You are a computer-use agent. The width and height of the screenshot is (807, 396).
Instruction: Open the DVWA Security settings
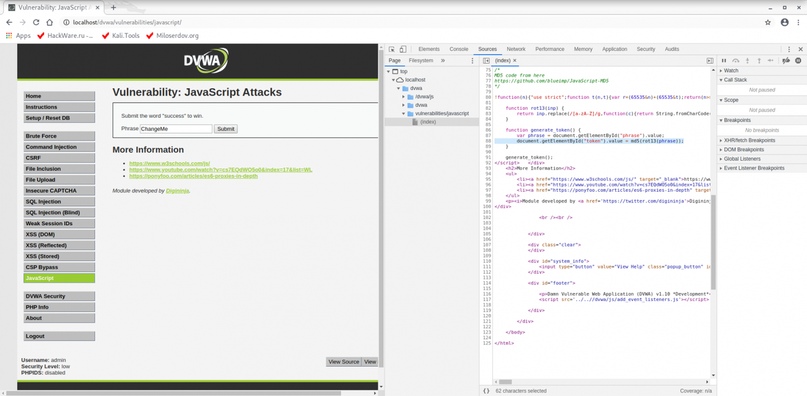coord(59,296)
